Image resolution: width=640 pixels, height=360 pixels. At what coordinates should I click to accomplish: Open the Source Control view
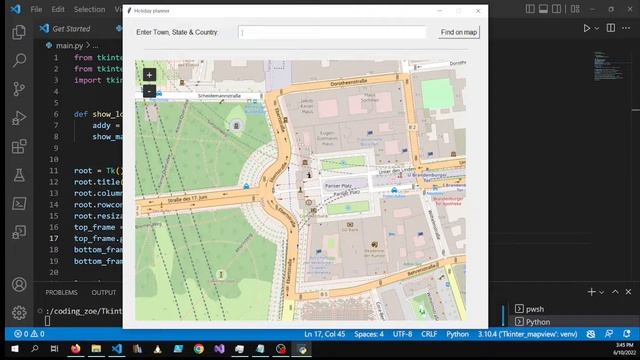pos(19,89)
